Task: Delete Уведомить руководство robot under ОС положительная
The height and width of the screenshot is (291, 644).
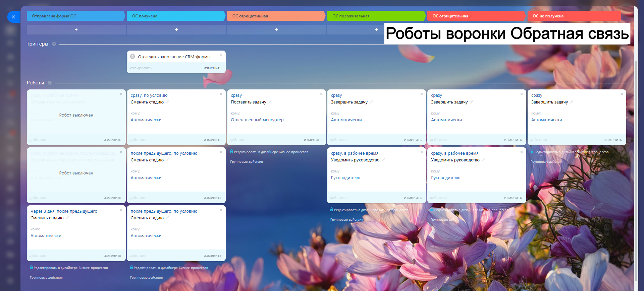Action: 422,152
